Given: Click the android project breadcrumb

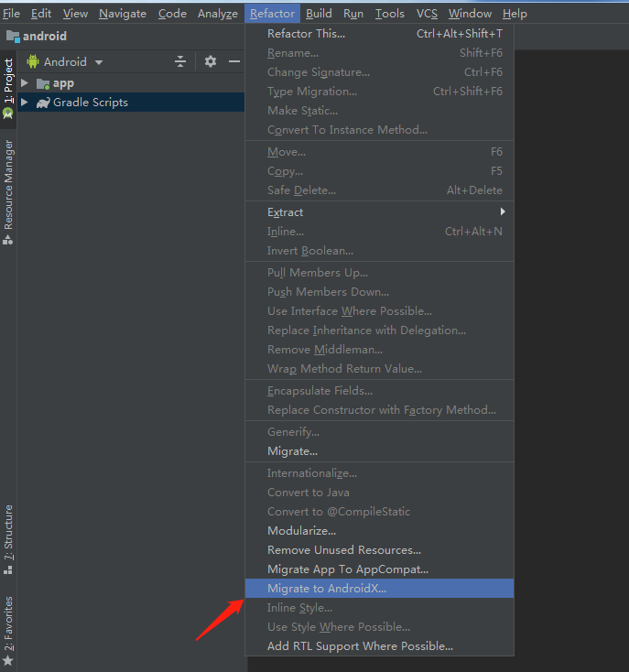Looking at the screenshot, I should 37,36.
